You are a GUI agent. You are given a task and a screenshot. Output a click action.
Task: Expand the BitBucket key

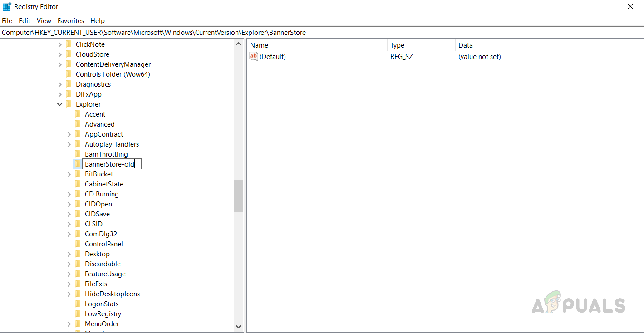[69, 174]
